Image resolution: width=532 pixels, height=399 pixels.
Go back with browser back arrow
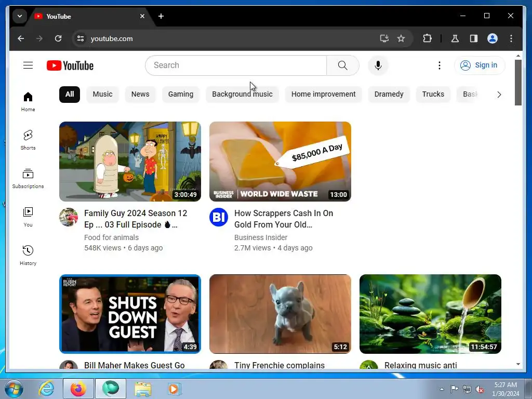coord(21,38)
